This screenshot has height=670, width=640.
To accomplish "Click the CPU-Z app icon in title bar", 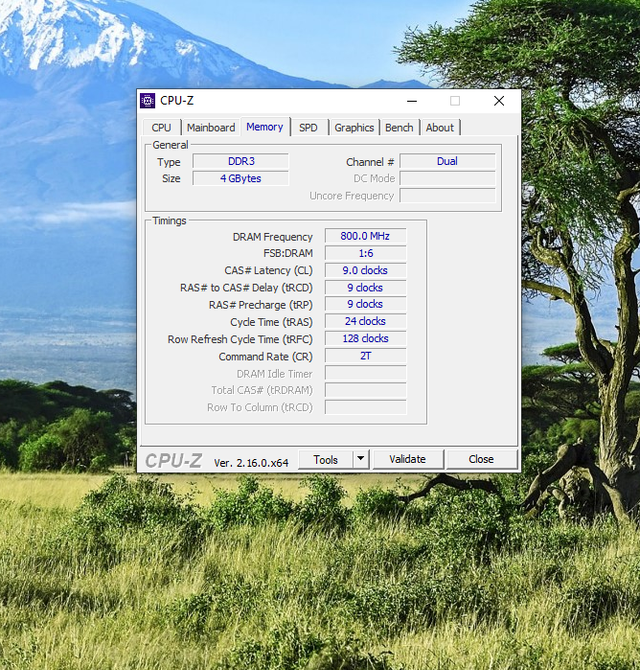I will [148, 100].
